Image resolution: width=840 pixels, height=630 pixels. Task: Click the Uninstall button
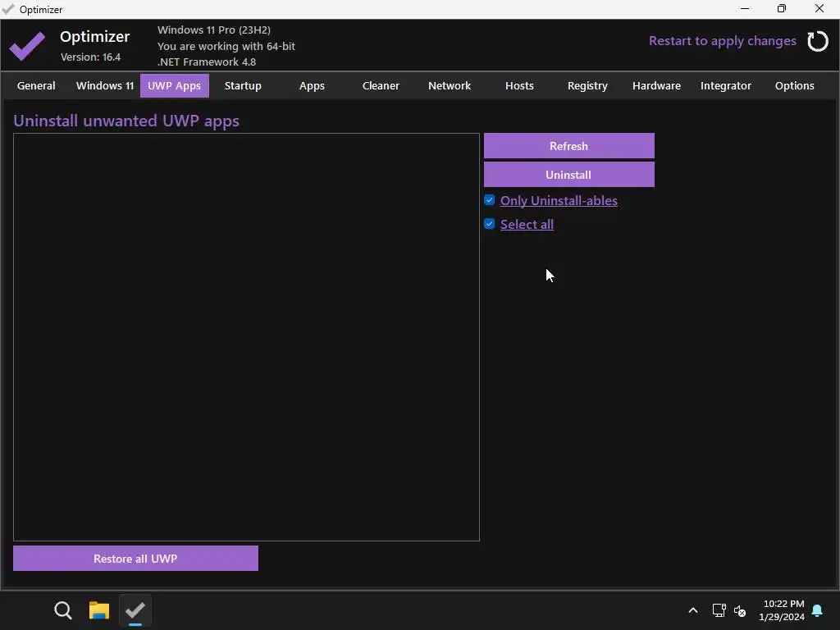coord(569,175)
